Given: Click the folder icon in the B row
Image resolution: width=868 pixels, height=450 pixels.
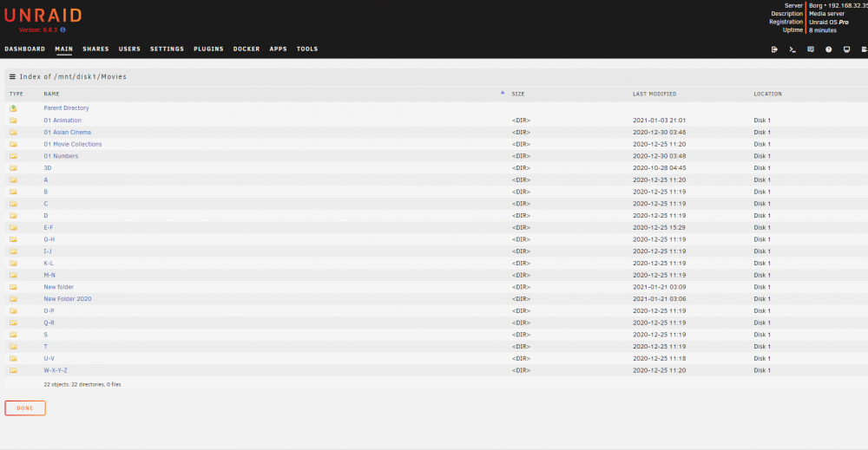Looking at the screenshot, I should (13, 192).
